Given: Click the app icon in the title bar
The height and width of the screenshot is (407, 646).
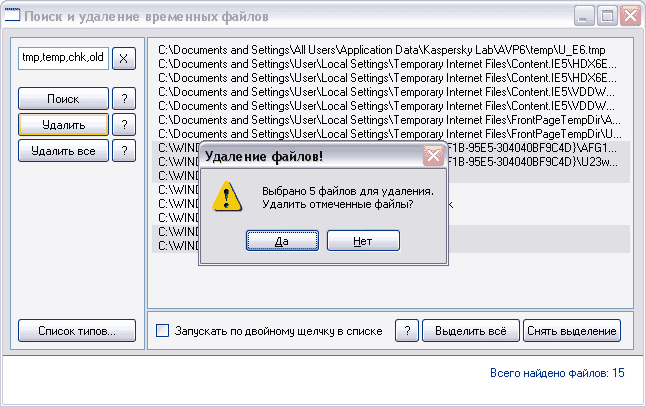Looking at the screenshot, I should (x=12, y=16).
